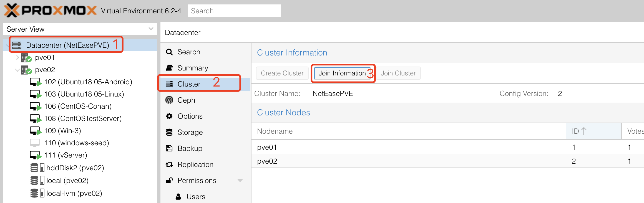The width and height of the screenshot is (644, 203).
Task: Click the Replication arrows icon
Action: click(169, 165)
